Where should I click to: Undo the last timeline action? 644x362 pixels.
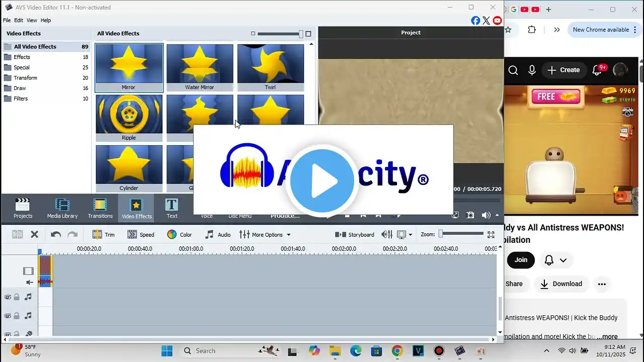56,234
